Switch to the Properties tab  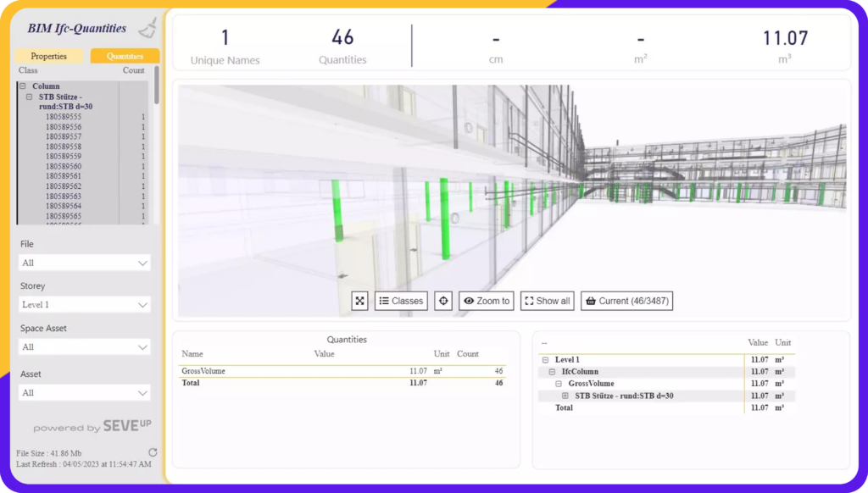(48, 55)
